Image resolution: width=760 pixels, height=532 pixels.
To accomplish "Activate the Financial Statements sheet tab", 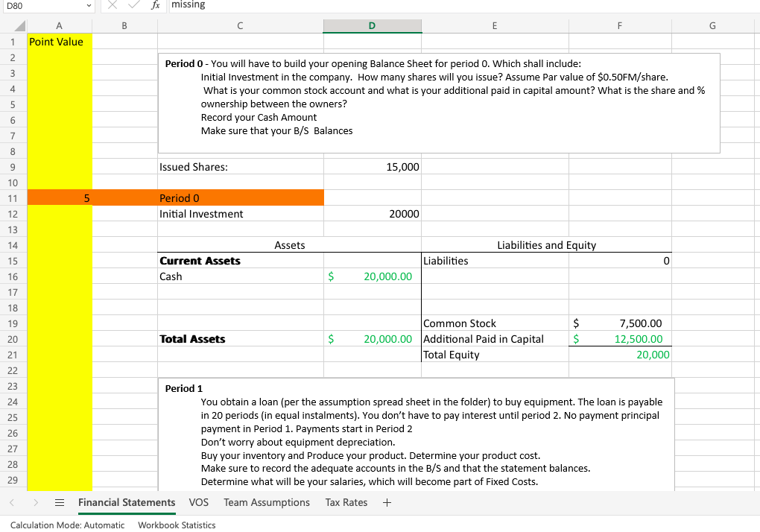I will (x=126, y=502).
